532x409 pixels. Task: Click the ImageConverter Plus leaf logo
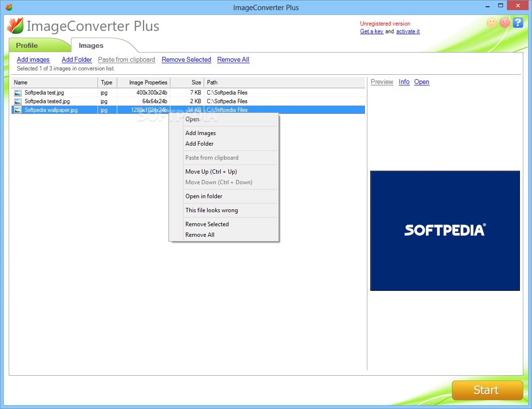(15, 26)
